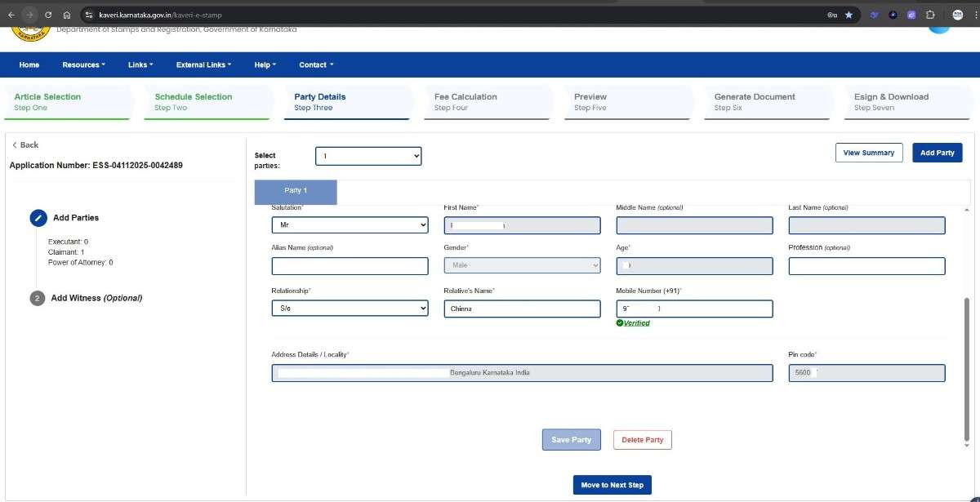Expand the Salutation dropdown
The height and width of the screenshot is (502, 980).
[350, 225]
